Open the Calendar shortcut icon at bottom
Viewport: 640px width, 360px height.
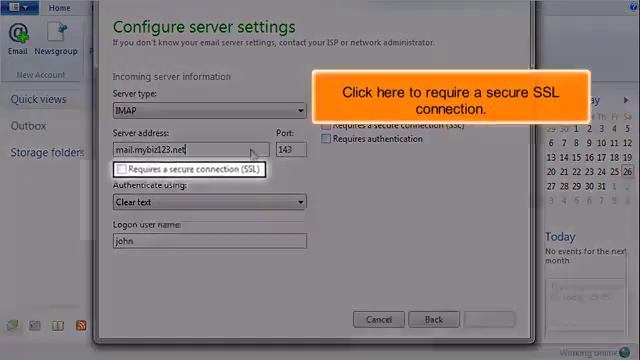click(x=35, y=325)
